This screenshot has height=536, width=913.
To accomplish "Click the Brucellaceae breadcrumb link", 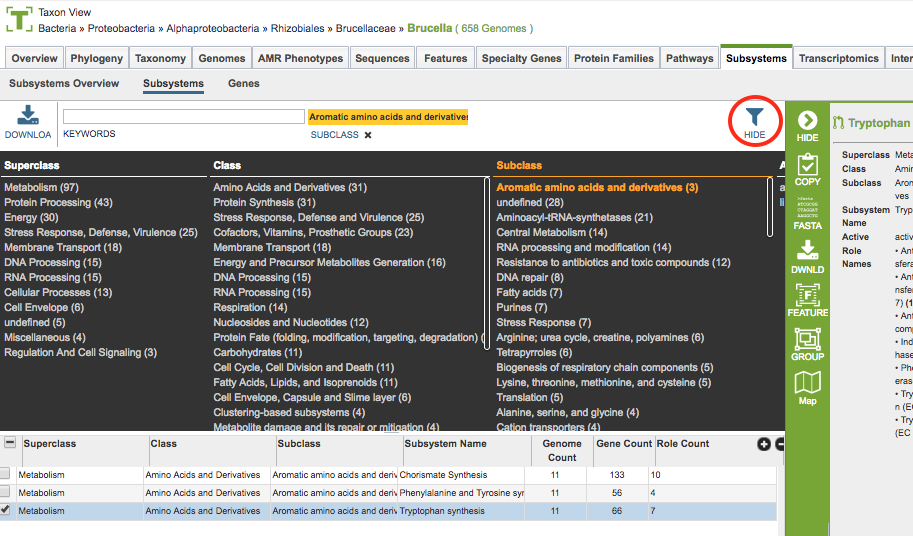I will [366, 29].
